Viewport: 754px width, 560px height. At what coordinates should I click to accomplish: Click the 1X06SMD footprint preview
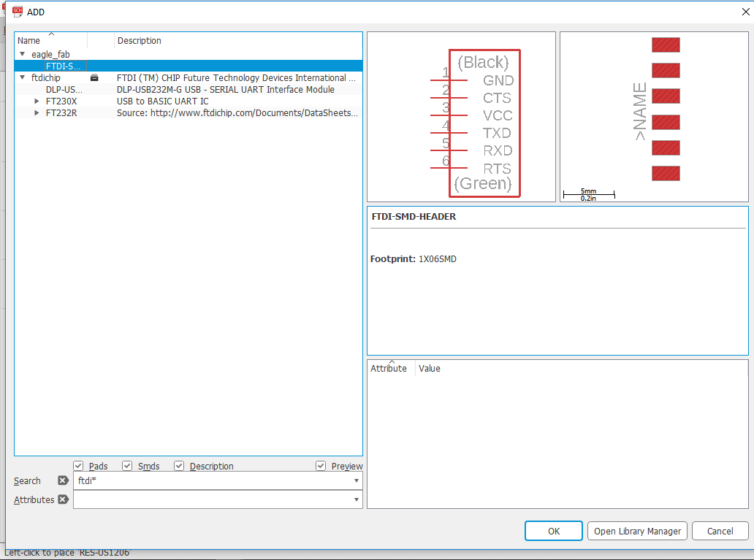click(x=654, y=117)
